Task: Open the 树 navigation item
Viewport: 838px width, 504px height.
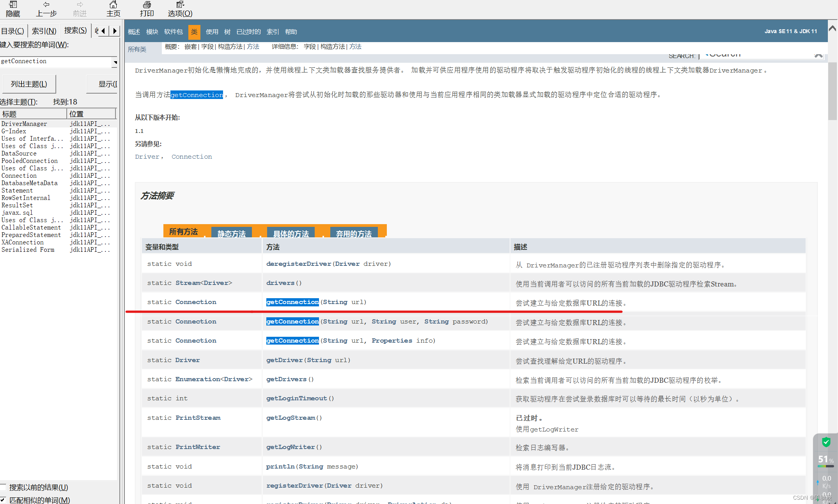Action: pos(227,32)
